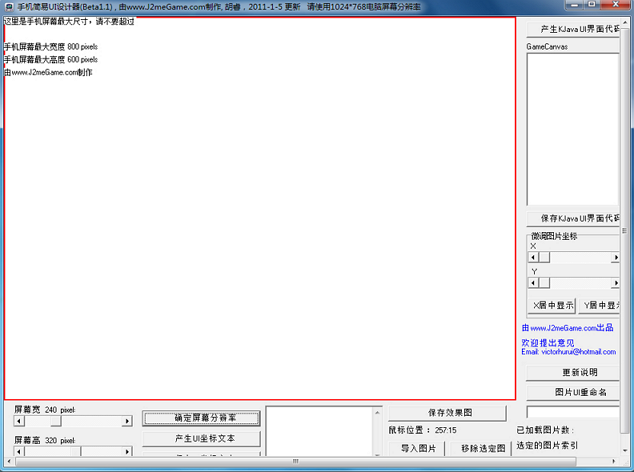The height and width of the screenshot is (472, 634).
Task: Maximize the UI designer window
Action: tap(592, 5)
